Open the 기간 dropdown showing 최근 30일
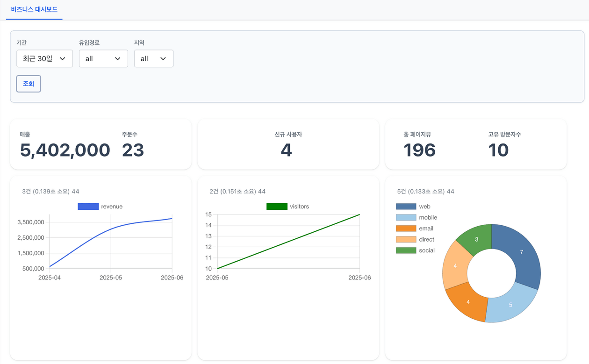 click(x=44, y=59)
